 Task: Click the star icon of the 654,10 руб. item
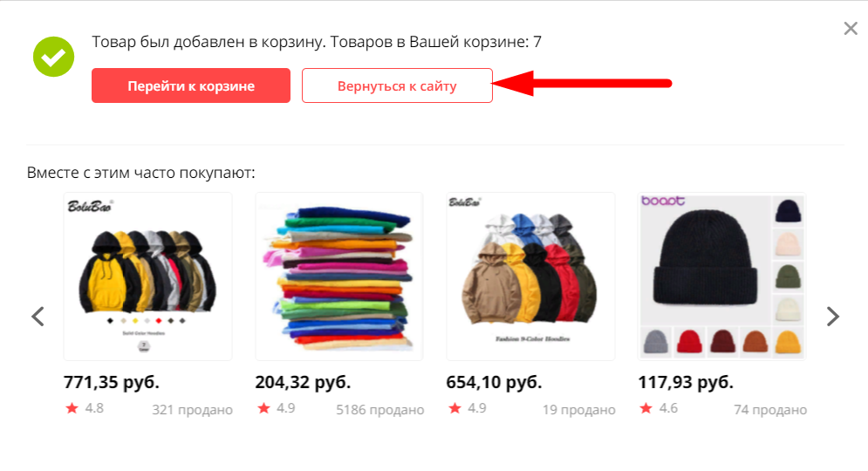point(455,408)
